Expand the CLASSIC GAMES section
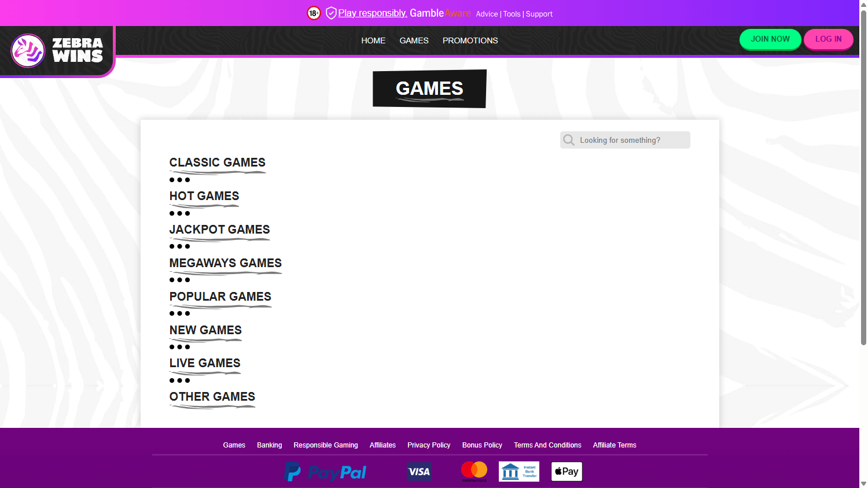868x488 pixels. coord(217,162)
